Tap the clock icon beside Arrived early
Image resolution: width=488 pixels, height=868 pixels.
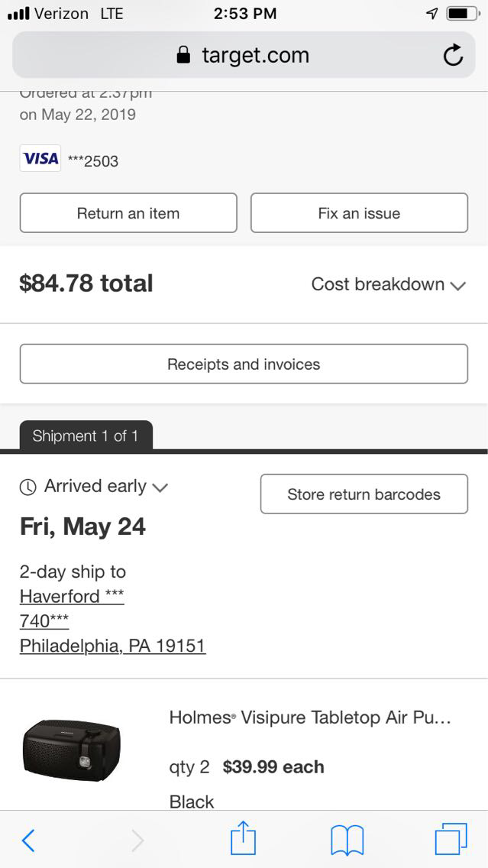tap(27, 487)
